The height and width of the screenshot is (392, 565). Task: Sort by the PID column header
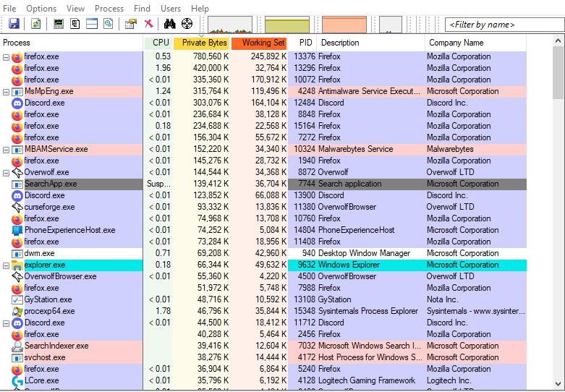pos(302,43)
